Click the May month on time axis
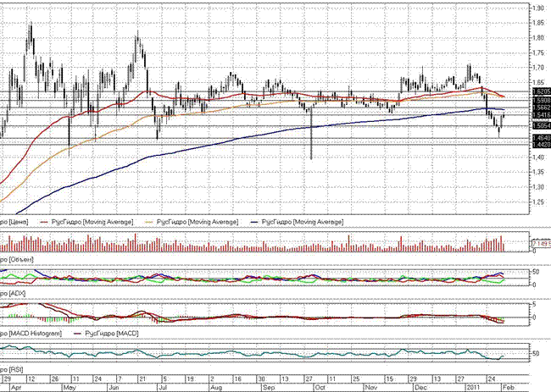The height and width of the screenshot is (392, 551). tap(70, 386)
